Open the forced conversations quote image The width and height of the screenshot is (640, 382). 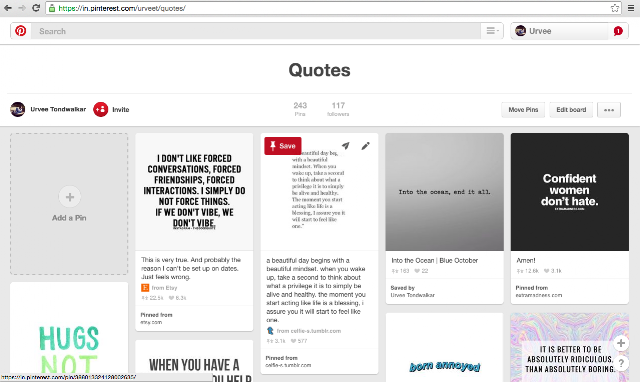click(194, 192)
